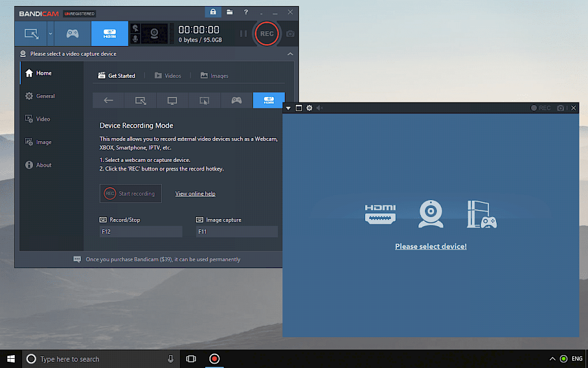Click camera snapshot icon in device window
The width and height of the screenshot is (588, 368).
(560, 108)
